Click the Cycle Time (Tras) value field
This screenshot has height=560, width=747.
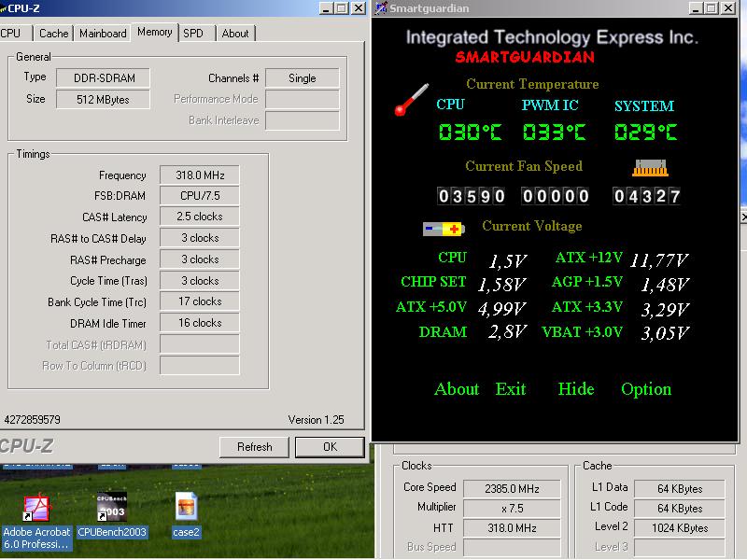coord(200,281)
